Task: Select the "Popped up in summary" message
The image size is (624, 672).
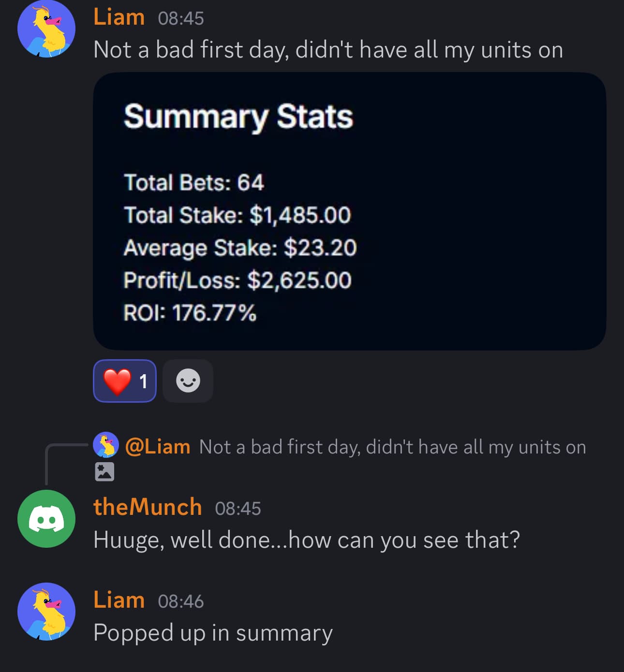Action: pyautogui.click(x=213, y=633)
